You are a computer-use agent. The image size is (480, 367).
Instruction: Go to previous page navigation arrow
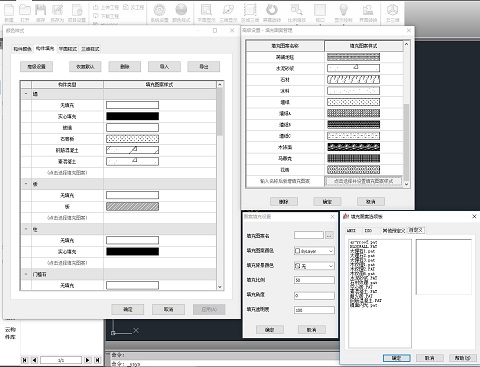tap(34, 360)
